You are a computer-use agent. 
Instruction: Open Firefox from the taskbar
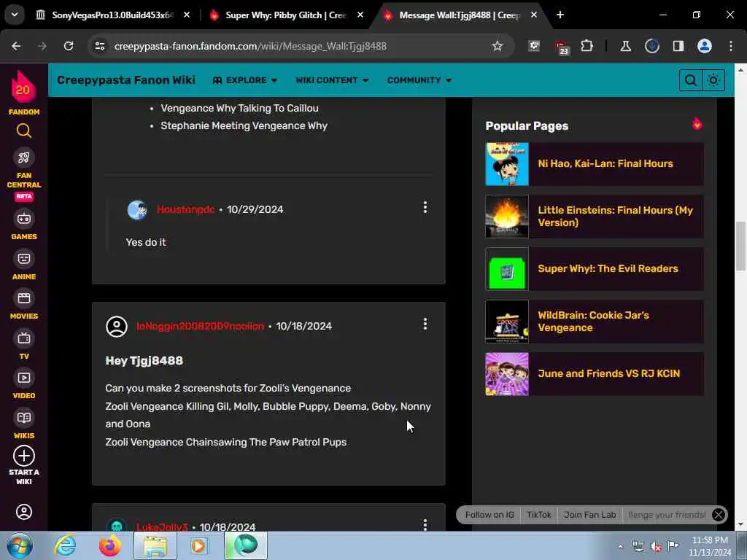(110, 545)
